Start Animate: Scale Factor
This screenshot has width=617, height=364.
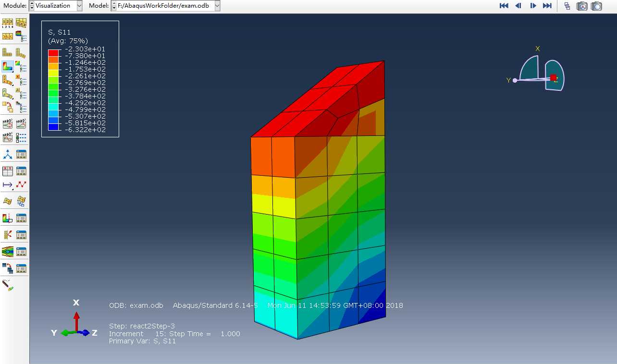[8, 124]
